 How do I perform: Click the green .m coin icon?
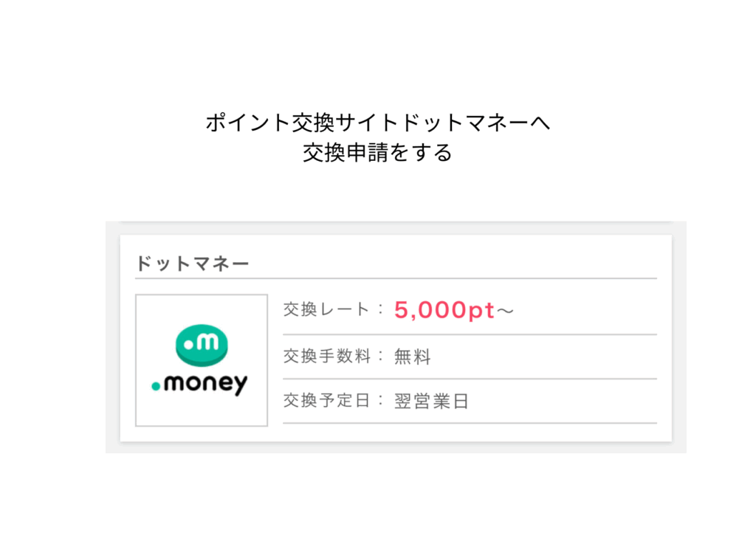[202, 346]
